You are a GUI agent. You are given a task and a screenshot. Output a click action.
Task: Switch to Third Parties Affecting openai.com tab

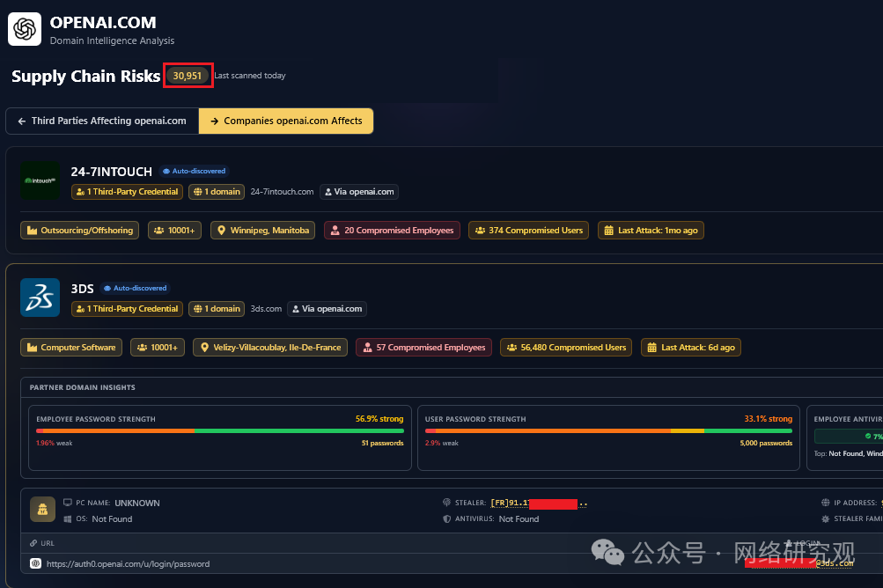coord(102,121)
